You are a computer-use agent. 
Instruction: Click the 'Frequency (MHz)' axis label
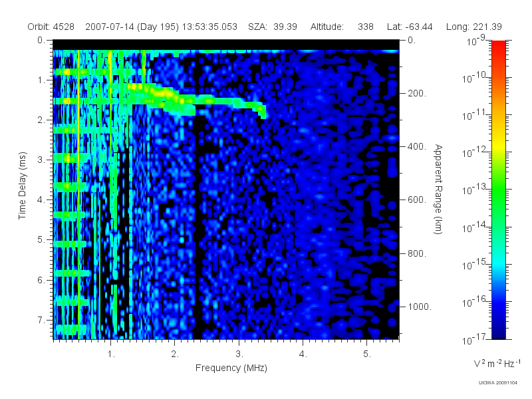pyautogui.click(x=231, y=368)
